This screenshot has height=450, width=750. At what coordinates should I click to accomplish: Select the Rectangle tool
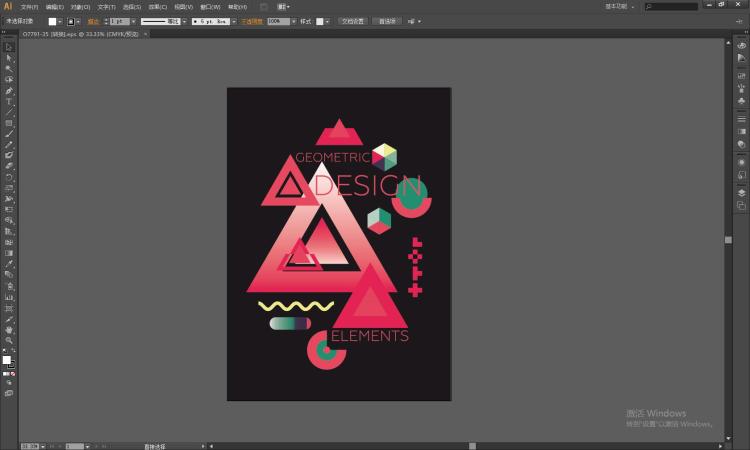pyautogui.click(x=9, y=123)
